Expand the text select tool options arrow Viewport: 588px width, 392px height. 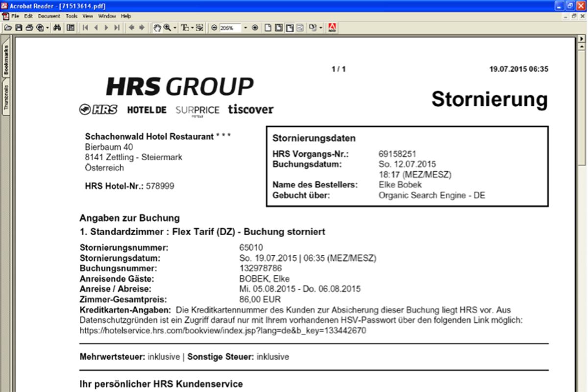(192, 28)
